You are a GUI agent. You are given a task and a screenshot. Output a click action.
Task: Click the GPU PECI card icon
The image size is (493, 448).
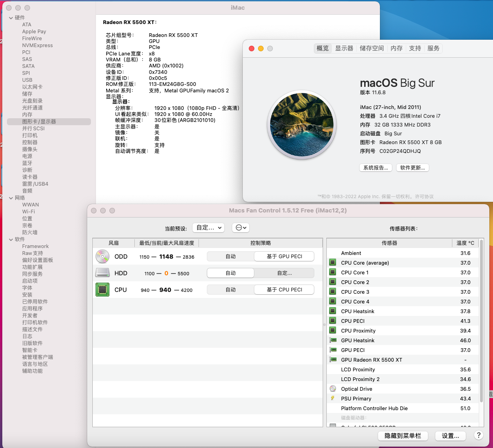tap(333, 350)
